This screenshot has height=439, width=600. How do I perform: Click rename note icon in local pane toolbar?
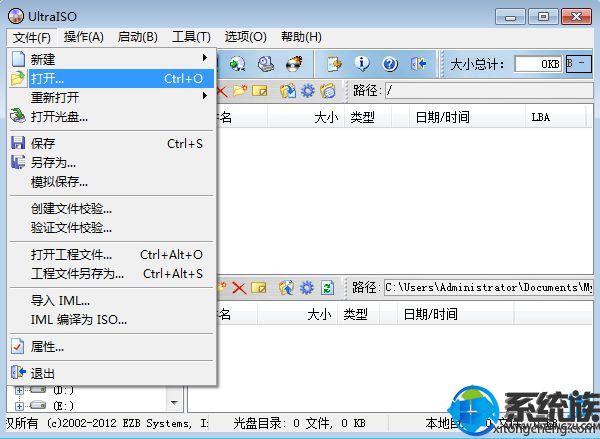click(x=259, y=288)
